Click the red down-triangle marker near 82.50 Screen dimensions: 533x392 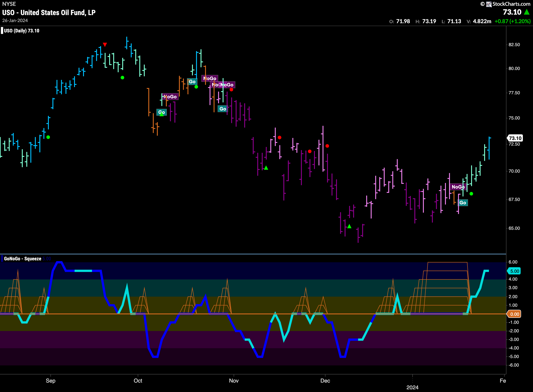pyautogui.click(x=105, y=45)
